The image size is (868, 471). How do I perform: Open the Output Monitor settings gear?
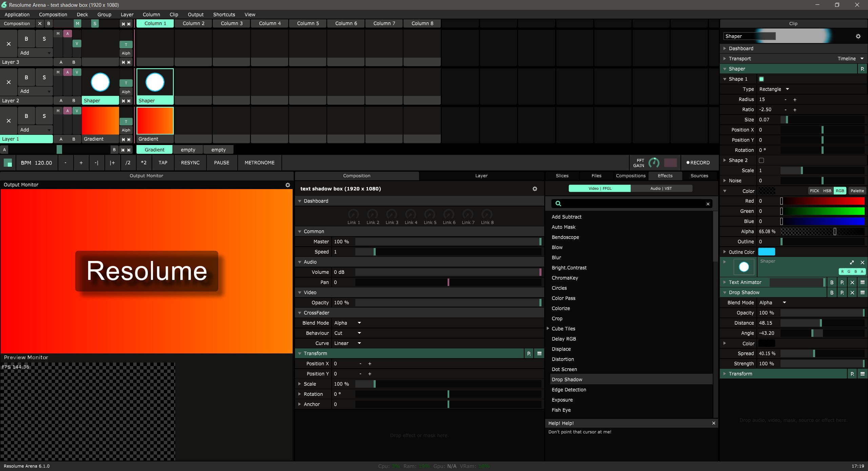tap(288, 185)
